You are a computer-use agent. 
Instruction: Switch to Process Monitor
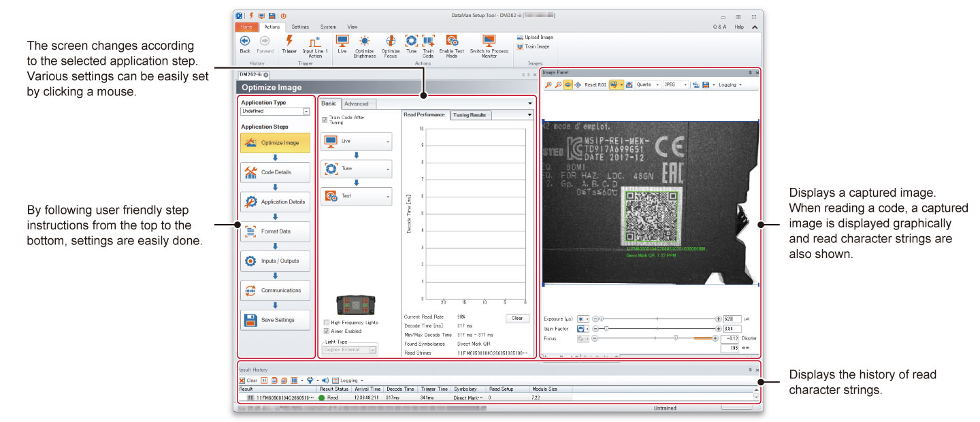pyautogui.click(x=489, y=42)
